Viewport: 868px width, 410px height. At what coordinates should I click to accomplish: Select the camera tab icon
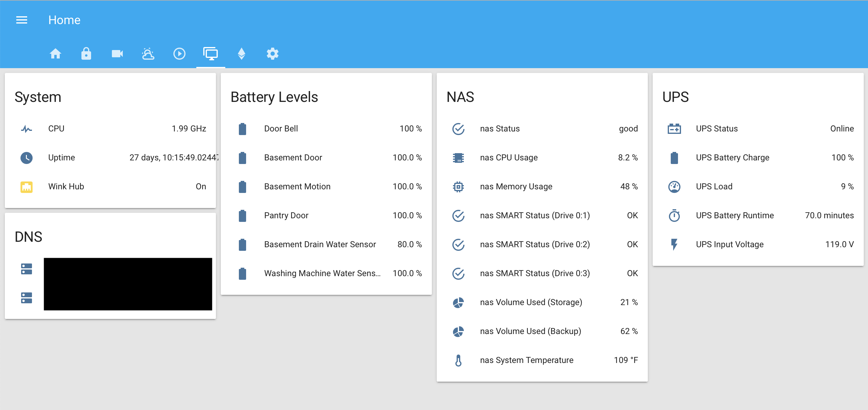pos(117,54)
